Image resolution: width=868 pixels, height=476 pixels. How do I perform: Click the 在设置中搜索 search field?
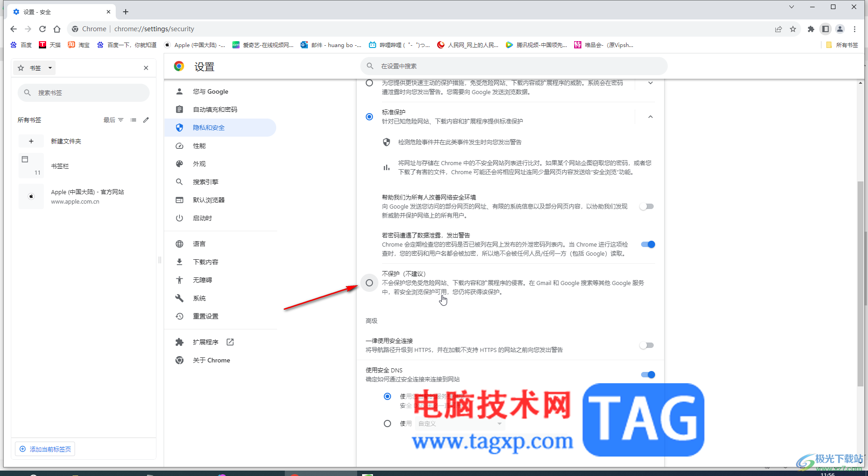[514, 66]
